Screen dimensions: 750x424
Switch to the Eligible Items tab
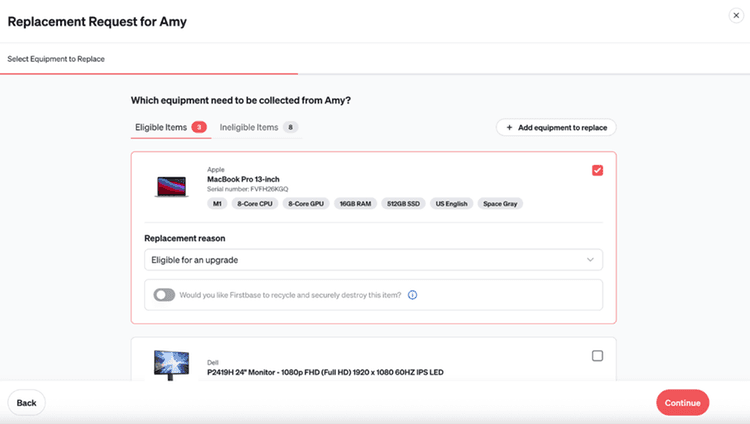point(160,127)
